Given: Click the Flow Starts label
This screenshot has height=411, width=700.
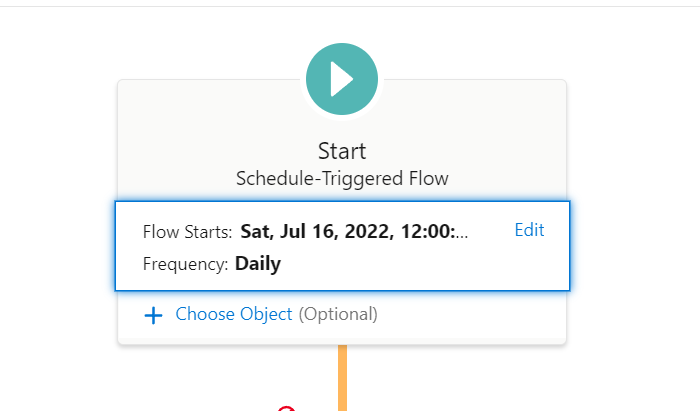Looking at the screenshot, I should pos(188,232).
